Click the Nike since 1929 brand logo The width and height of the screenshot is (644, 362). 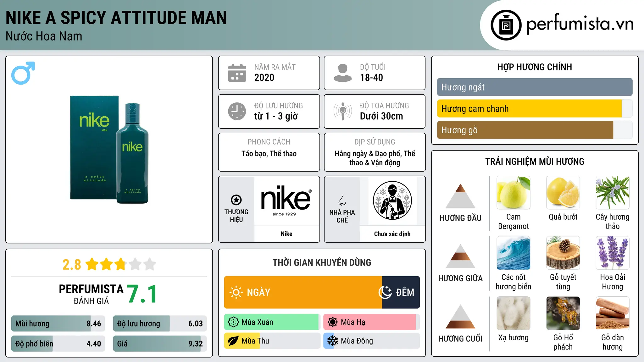[286, 200]
